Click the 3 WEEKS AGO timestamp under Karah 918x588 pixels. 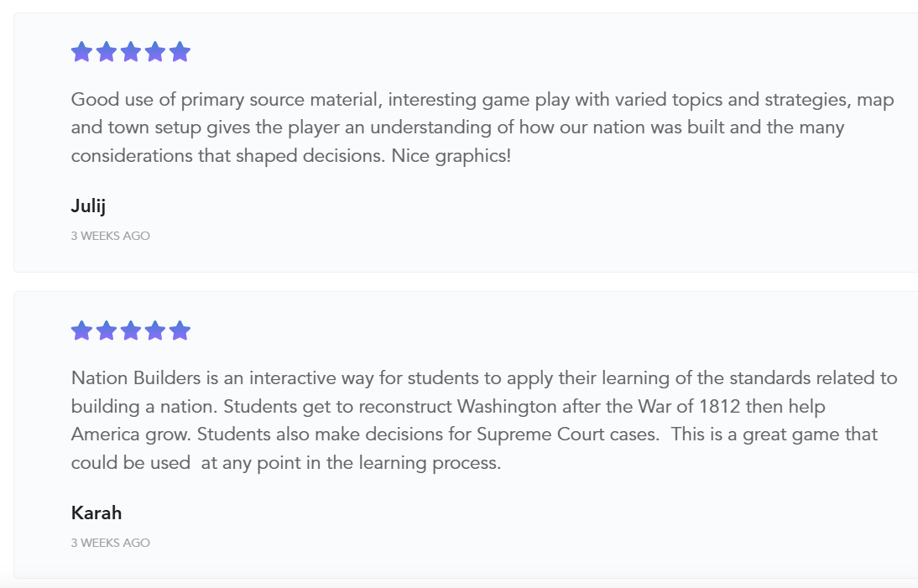click(x=111, y=543)
